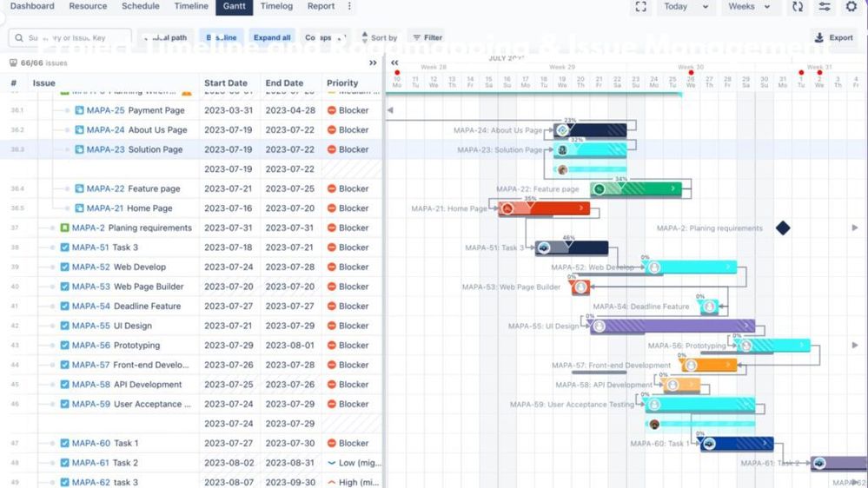The width and height of the screenshot is (868, 488).
Task: Click the assignee avatar on MAPA-51 bar
Action: pos(544,247)
